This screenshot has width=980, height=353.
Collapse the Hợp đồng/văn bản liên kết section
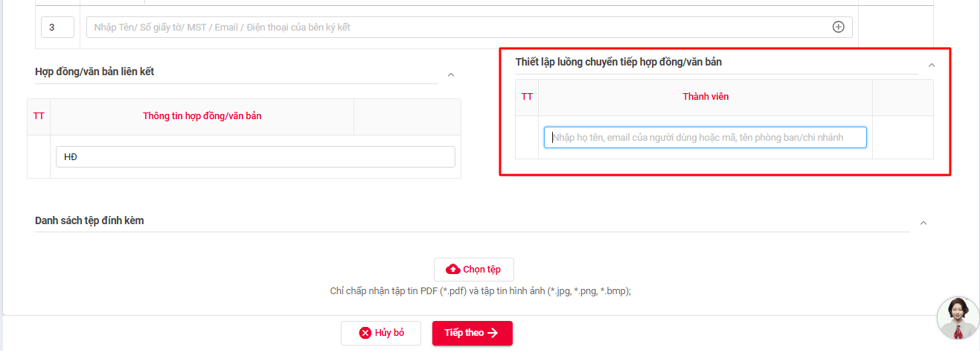[450, 74]
